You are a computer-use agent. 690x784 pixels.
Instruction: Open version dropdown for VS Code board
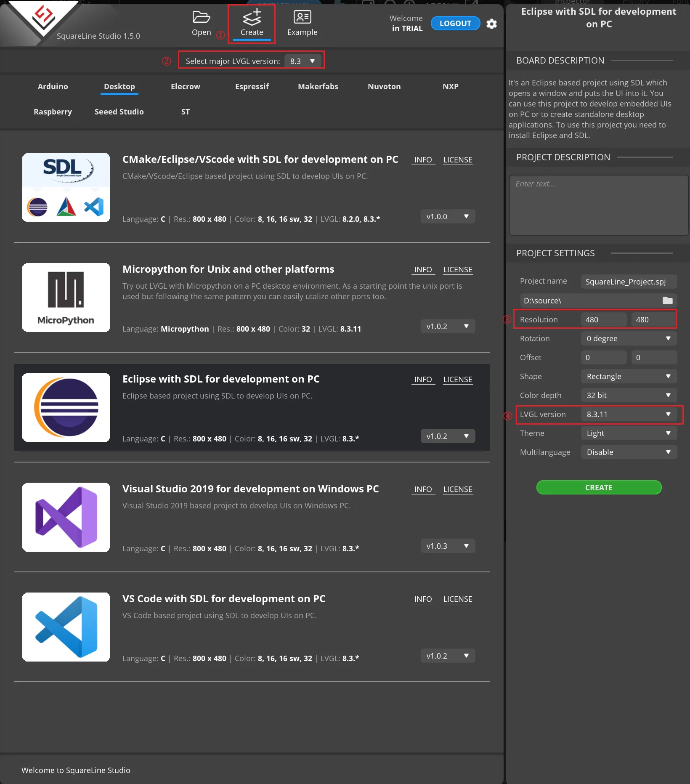point(448,656)
